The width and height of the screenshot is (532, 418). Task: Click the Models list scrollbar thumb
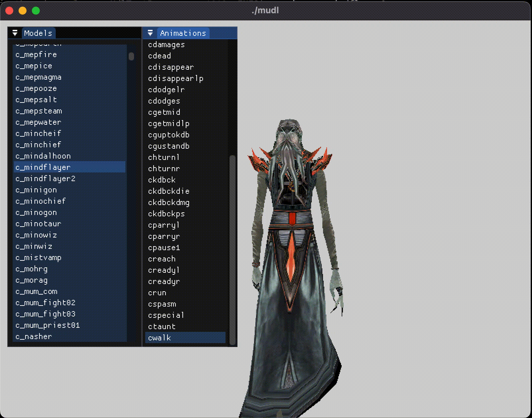(131, 56)
